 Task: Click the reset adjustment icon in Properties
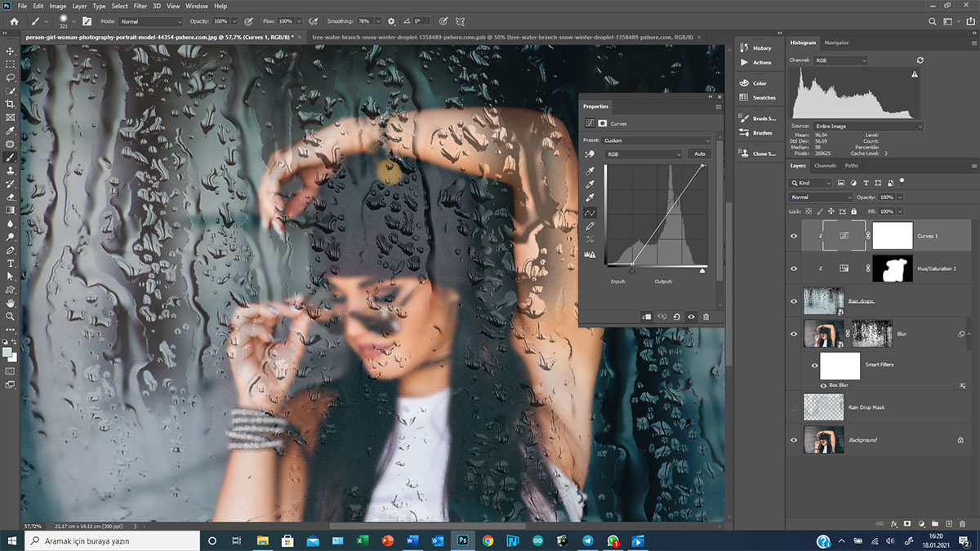(677, 317)
